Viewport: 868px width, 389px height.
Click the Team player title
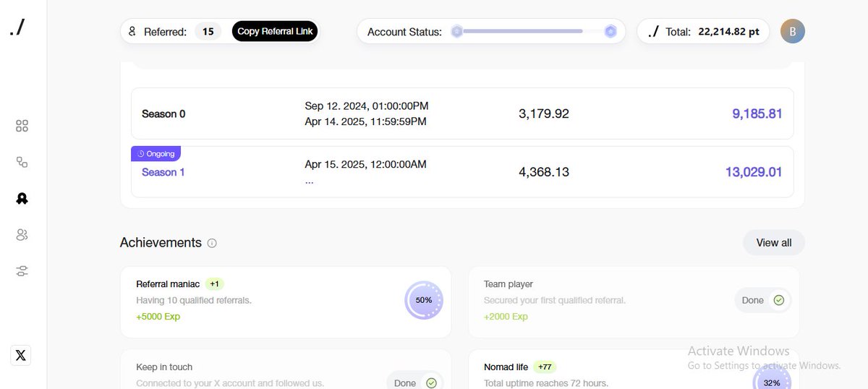pyautogui.click(x=509, y=284)
